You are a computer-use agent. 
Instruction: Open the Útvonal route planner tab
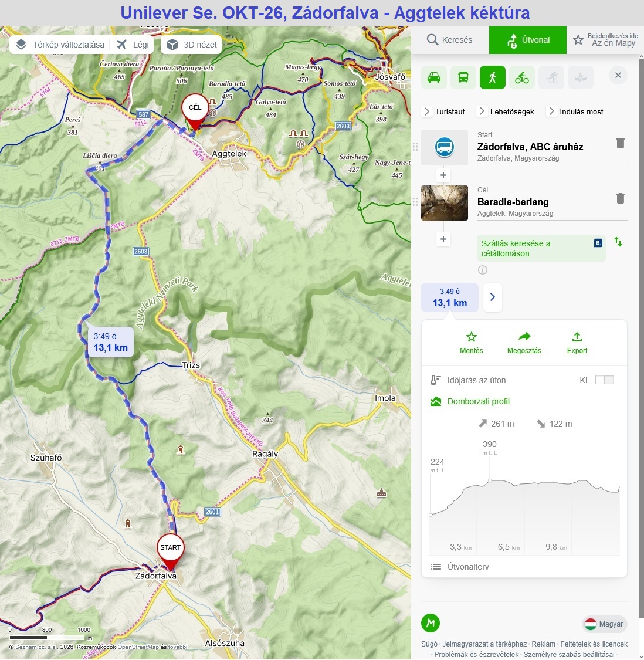point(528,40)
